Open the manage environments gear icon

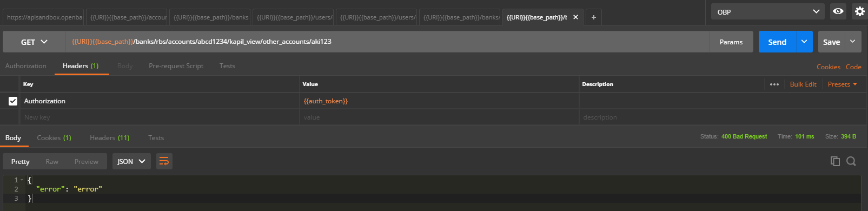coord(859,11)
